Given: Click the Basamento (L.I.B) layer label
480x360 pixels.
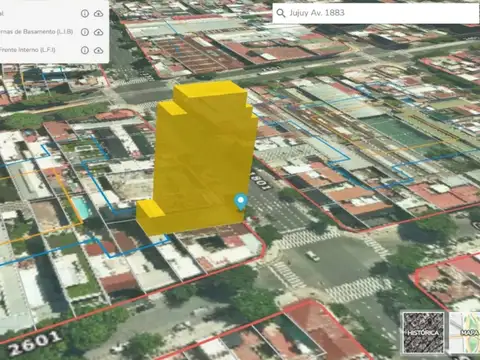Looking at the screenshot, I should (x=37, y=32).
